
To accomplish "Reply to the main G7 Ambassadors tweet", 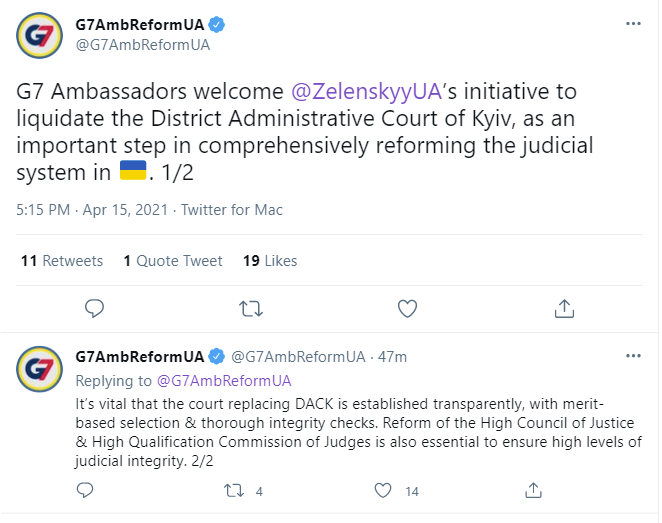I will pos(94,309).
